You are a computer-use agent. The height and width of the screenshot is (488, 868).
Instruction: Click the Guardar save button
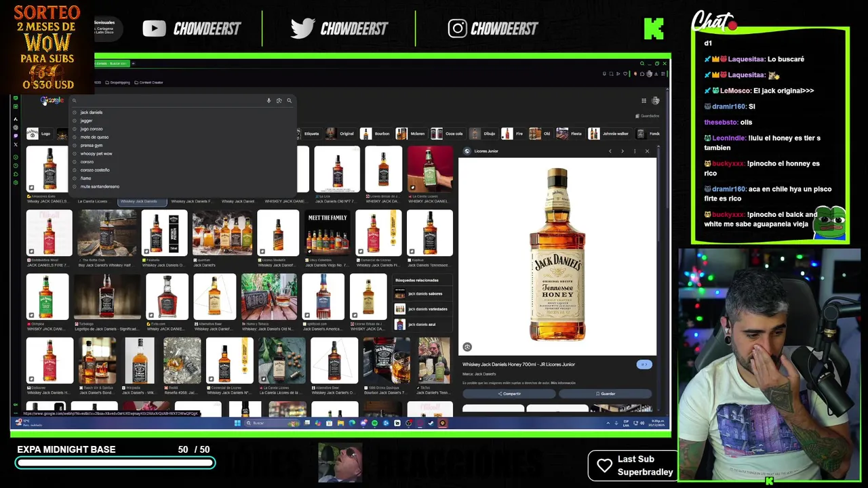tap(606, 394)
